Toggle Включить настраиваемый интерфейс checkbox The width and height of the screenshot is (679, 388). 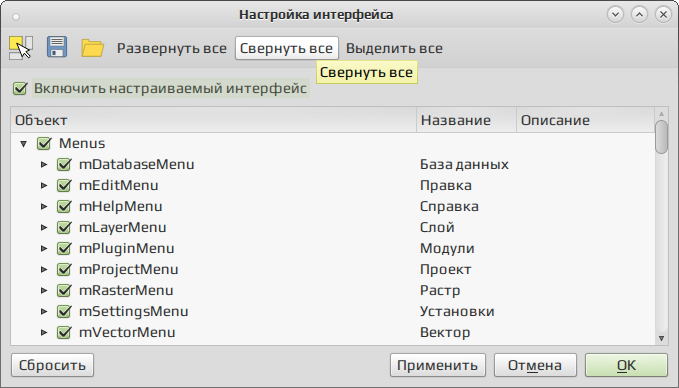[20, 88]
